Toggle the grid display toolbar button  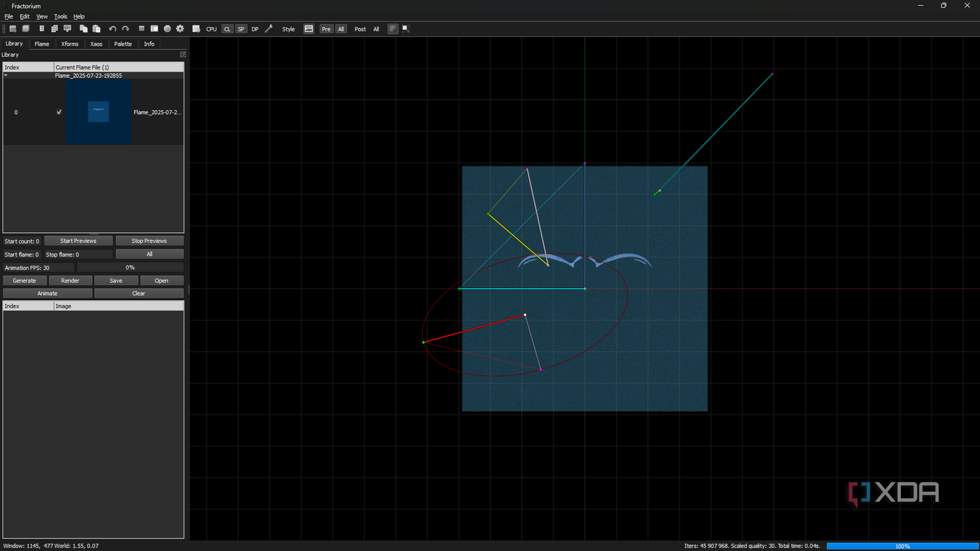coord(393,29)
